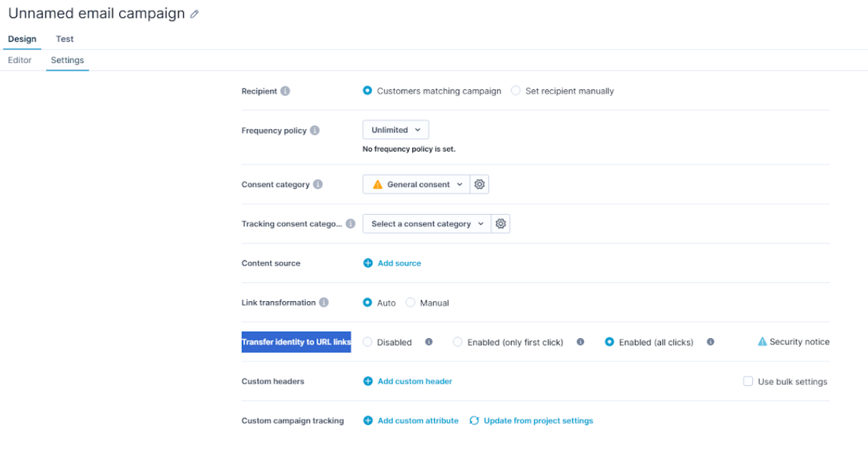Click the info icon next to Recipient

tap(285, 91)
